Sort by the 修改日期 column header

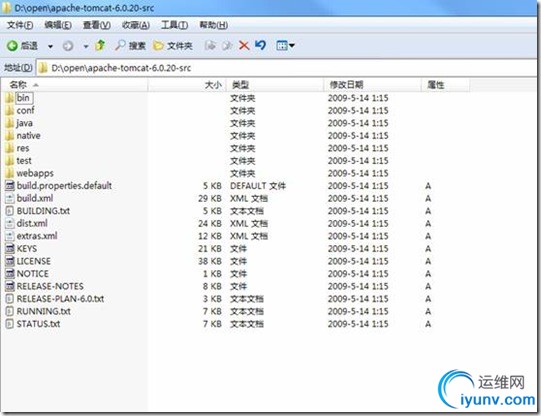pos(373,85)
